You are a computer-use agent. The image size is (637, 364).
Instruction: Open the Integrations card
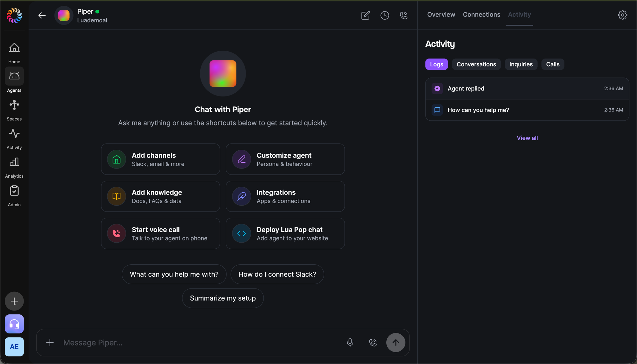285,196
